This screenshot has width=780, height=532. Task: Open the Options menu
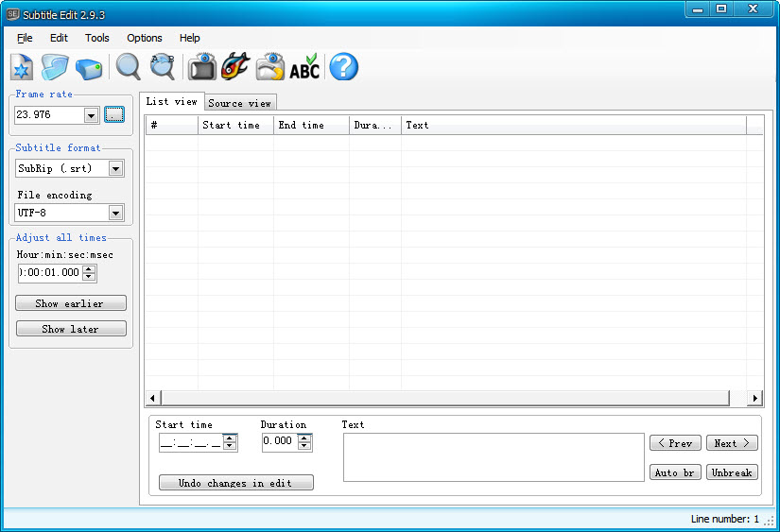145,39
